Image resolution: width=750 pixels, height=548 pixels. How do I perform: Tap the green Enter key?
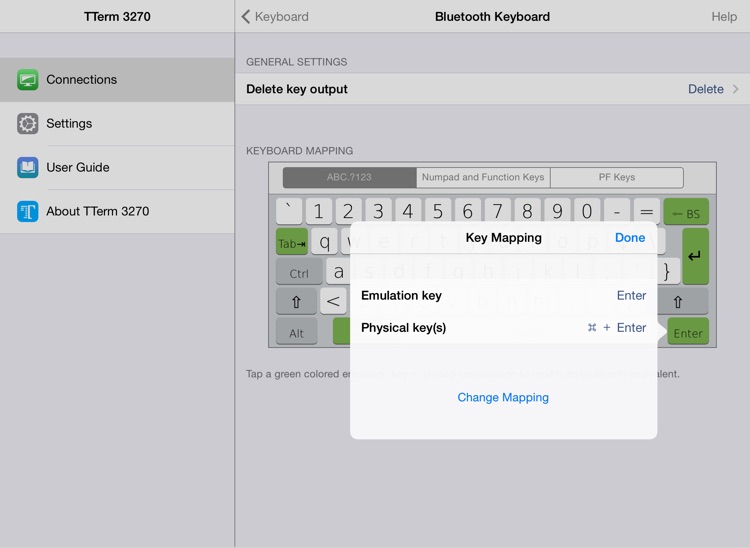pyautogui.click(x=688, y=331)
